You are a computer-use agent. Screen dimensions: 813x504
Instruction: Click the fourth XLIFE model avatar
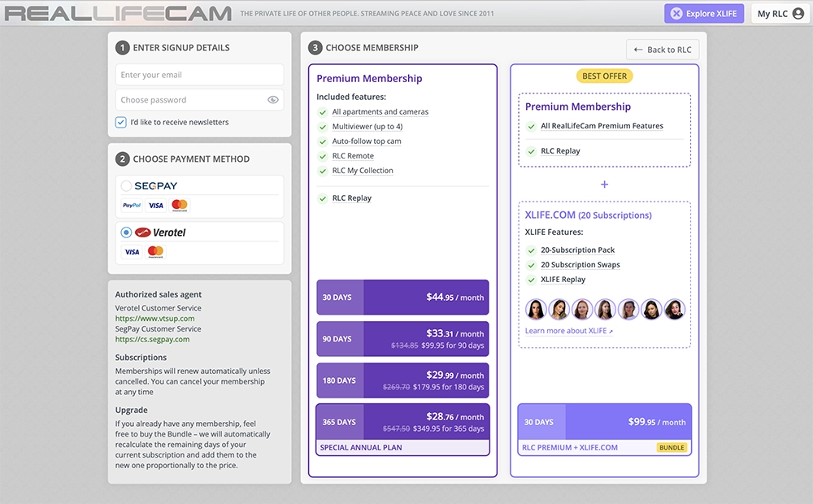[605, 310]
